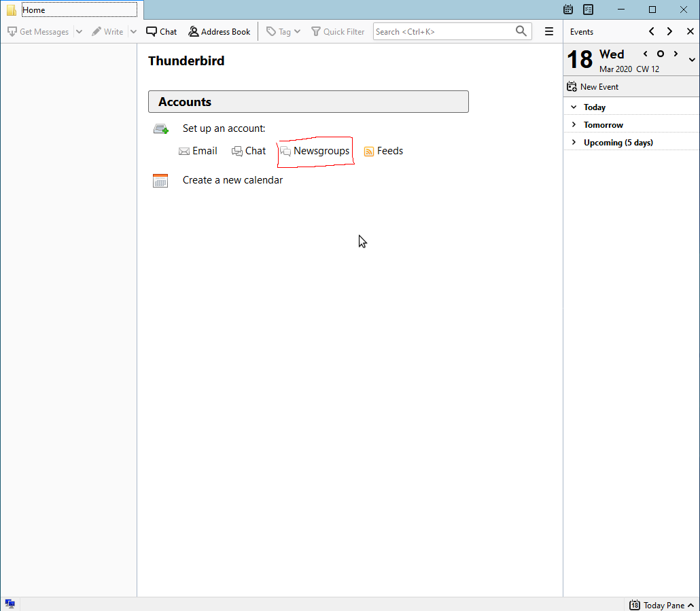This screenshot has width=700, height=611.
Task: Expand the Tomorrow events section
Action: tap(574, 125)
